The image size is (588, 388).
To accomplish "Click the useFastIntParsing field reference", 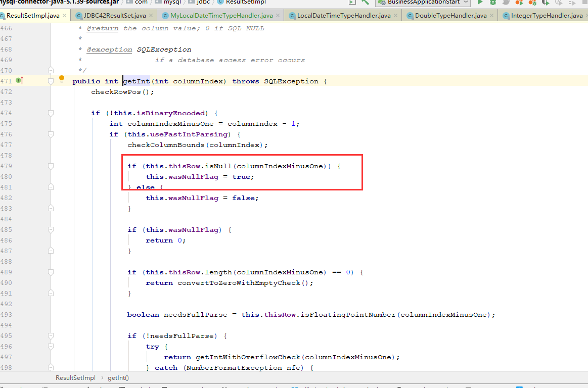I will [x=189, y=134].
